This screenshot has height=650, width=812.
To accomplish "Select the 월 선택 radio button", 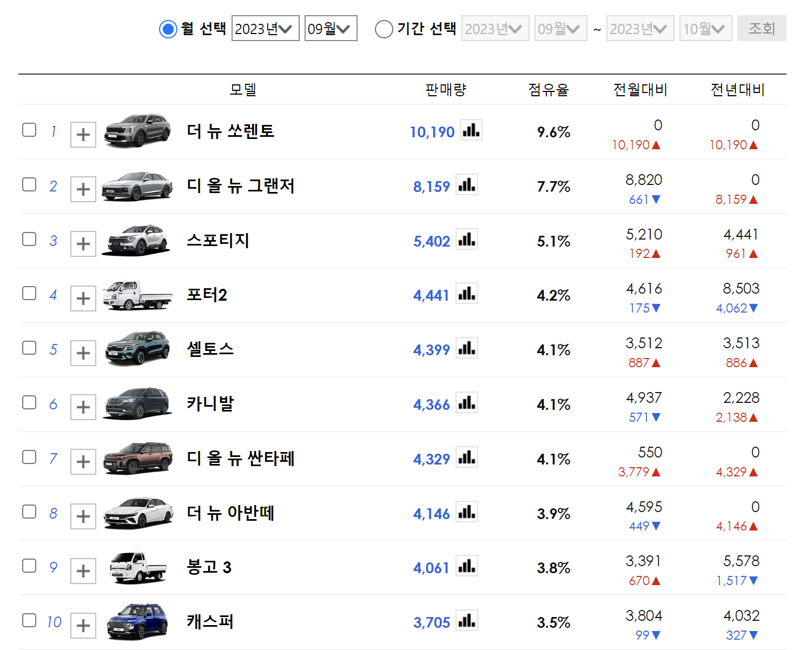I will (168, 29).
